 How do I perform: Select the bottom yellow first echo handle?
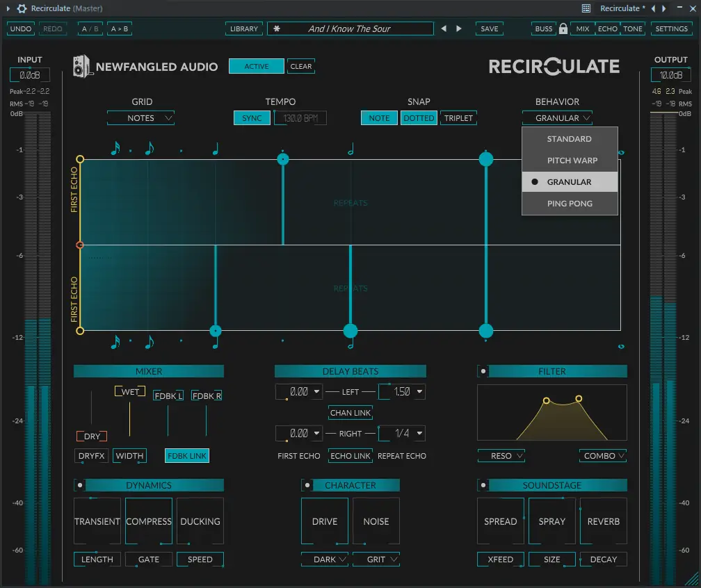(x=80, y=331)
